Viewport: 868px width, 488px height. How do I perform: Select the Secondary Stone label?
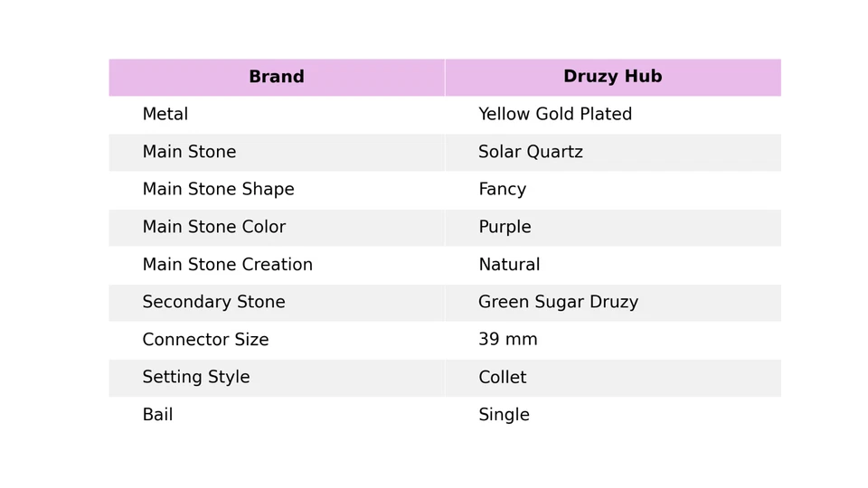pos(213,303)
